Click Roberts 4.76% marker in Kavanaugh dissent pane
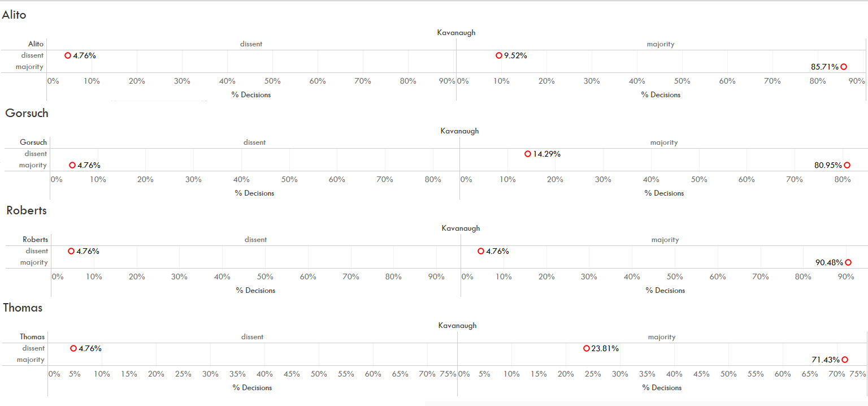This screenshot has width=868, height=406. 71,251
